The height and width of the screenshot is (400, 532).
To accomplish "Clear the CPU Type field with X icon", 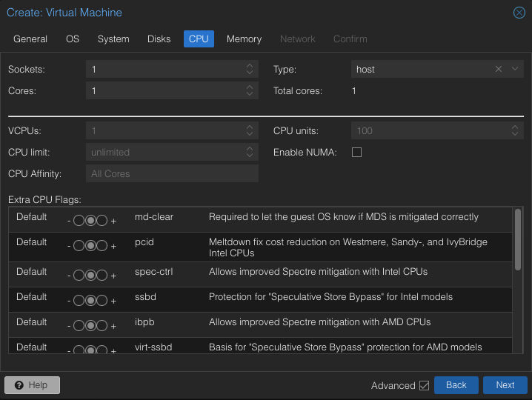I will tap(499, 69).
